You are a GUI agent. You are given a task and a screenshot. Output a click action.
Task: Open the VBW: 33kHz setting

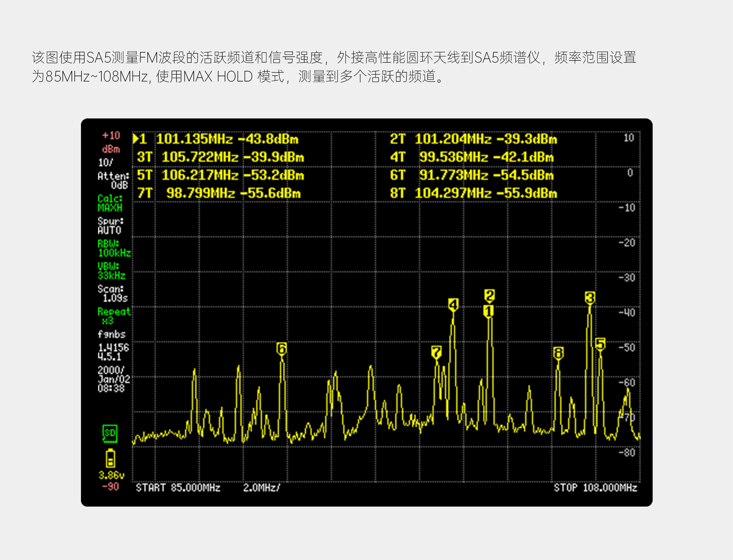(111, 271)
